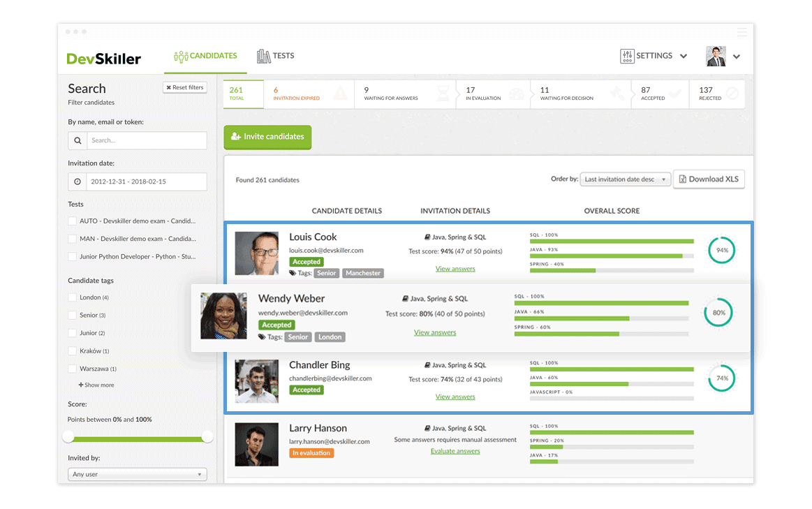Select the 6 Invitation Expired tab
Viewport: 812px width, 509px height.
click(x=309, y=94)
